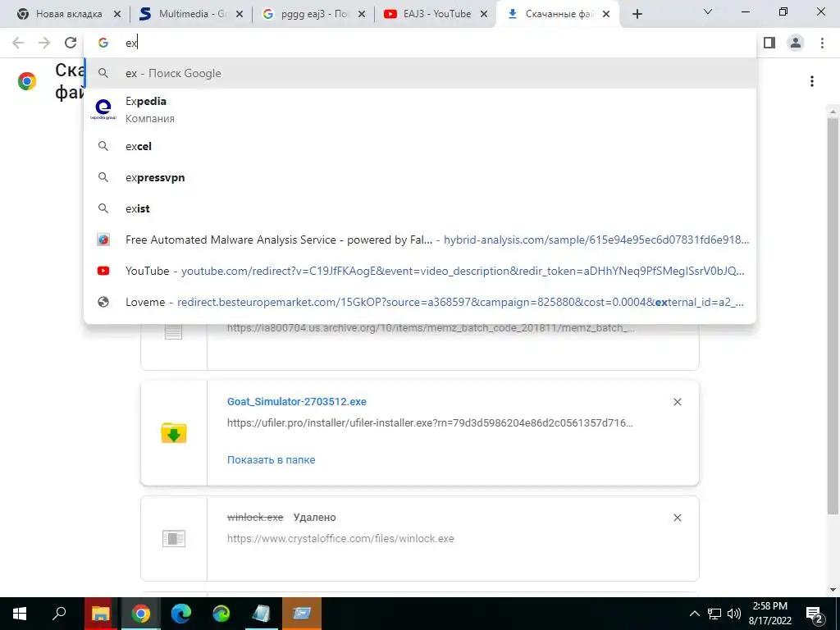The height and width of the screenshot is (630, 840).
Task: Click the memz_batch file icon
Action: tap(174, 331)
